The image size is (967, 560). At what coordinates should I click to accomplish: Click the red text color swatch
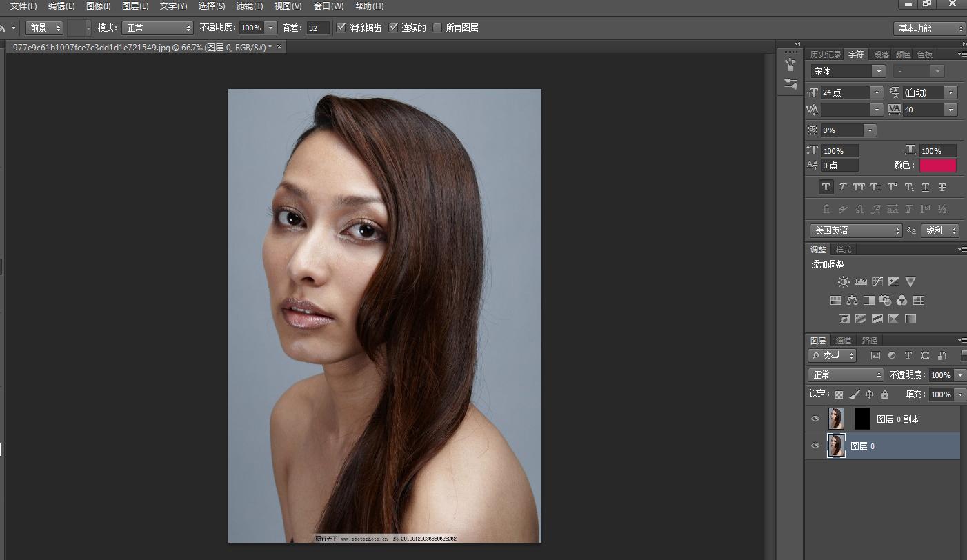(x=937, y=166)
